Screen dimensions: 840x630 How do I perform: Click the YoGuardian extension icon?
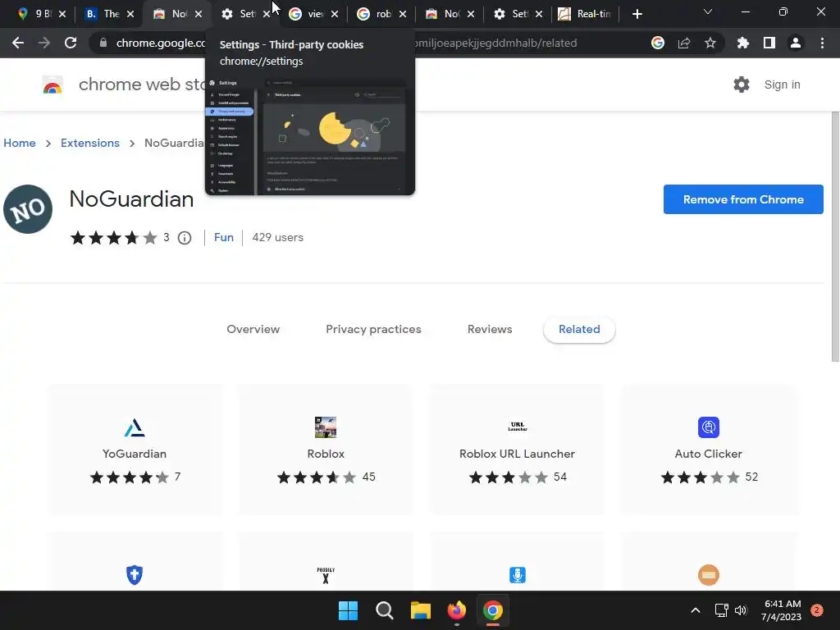coord(135,427)
